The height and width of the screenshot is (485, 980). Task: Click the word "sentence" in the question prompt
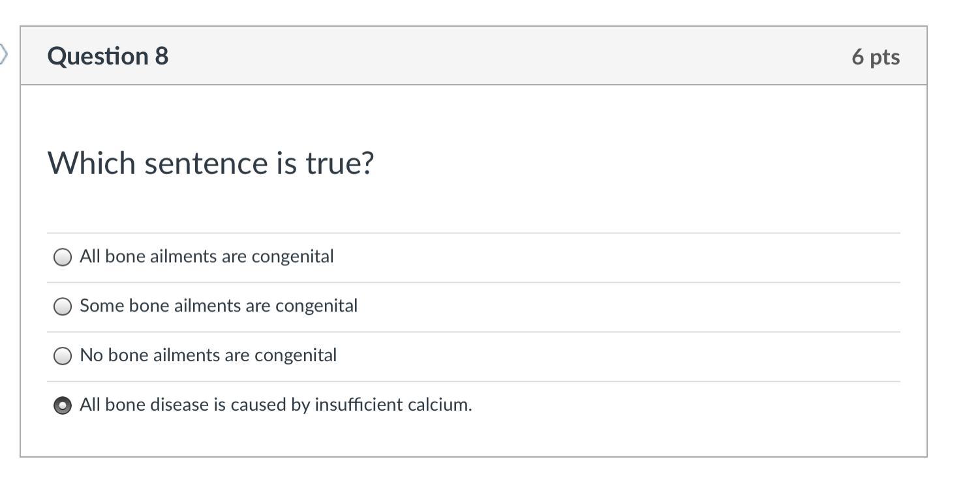tap(206, 163)
